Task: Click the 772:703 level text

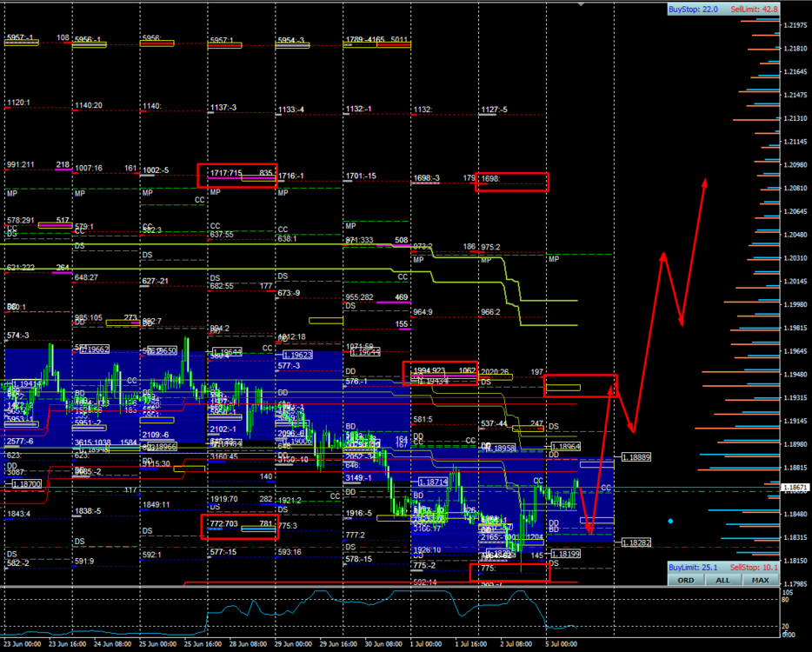Action: tap(223, 523)
